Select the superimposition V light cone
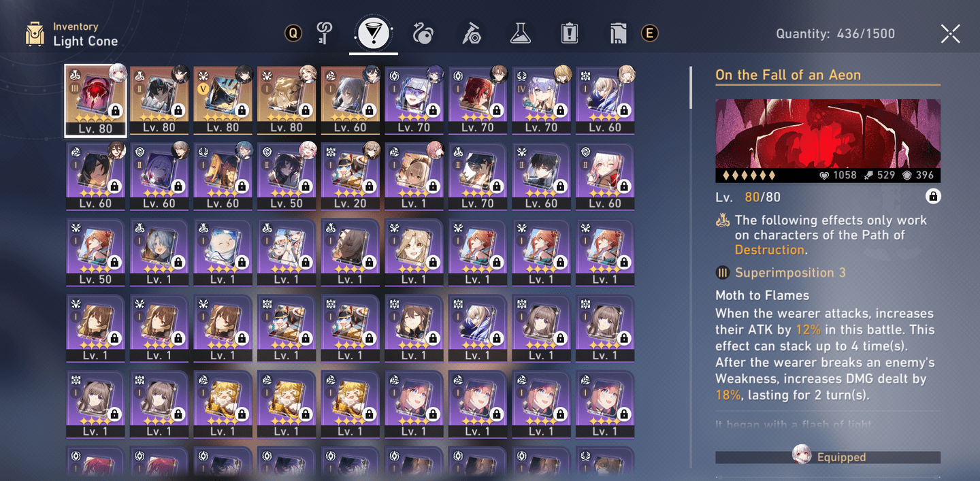The width and height of the screenshot is (980, 481). pos(223,100)
